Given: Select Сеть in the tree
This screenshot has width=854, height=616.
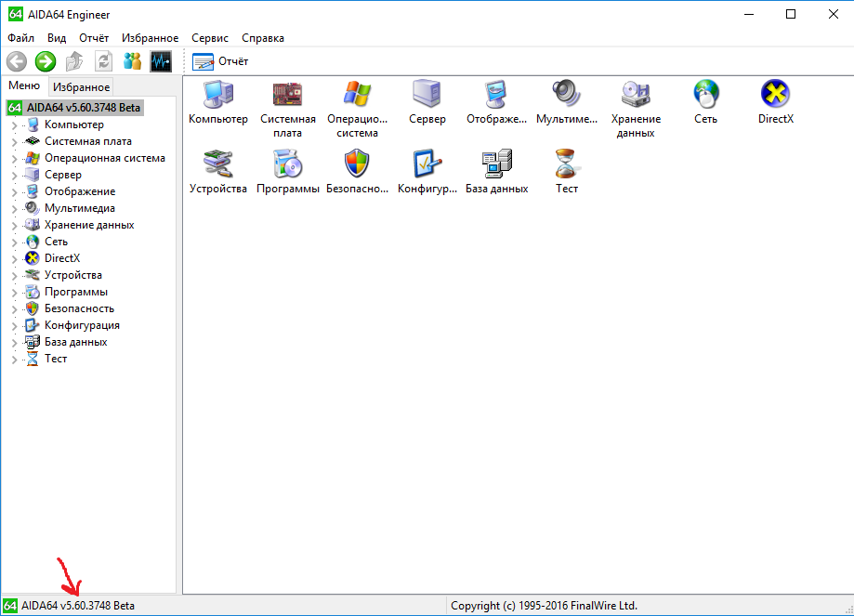Looking at the screenshot, I should (x=56, y=242).
